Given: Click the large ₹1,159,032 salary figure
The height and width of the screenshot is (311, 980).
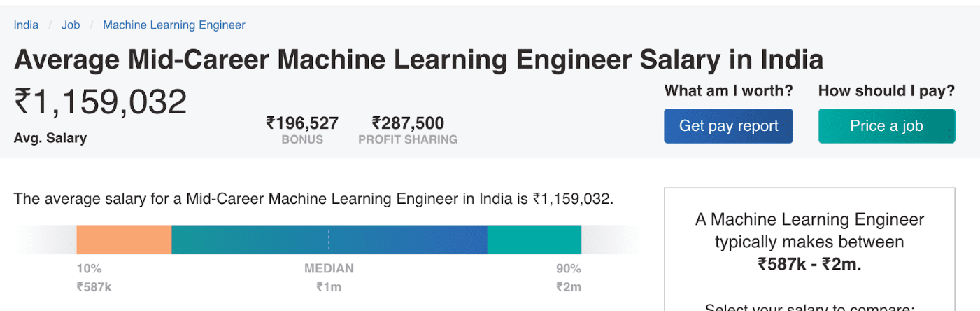Looking at the screenshot, I should (x=101, y=102).
